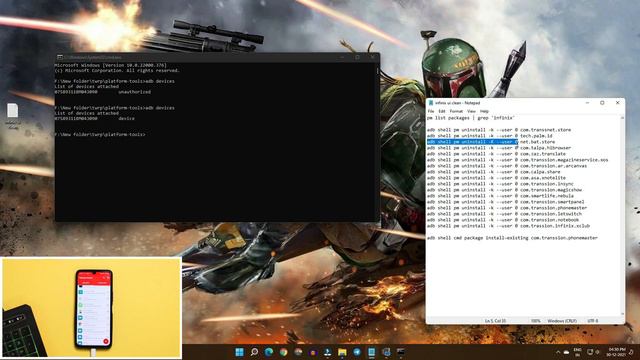Open File Explorer folder icon in taskbar
The image size is (640, 360).
(342, 352)
